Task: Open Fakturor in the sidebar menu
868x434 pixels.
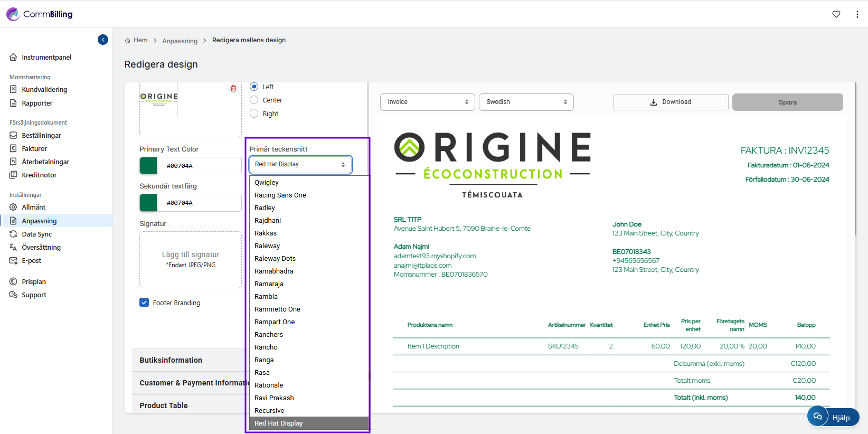Action: pos(34,149)
